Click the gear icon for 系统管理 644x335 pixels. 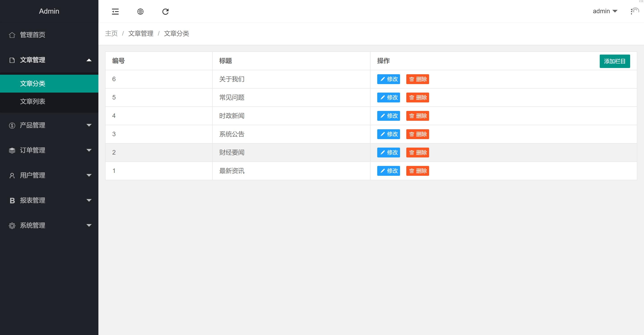point(12,226)
